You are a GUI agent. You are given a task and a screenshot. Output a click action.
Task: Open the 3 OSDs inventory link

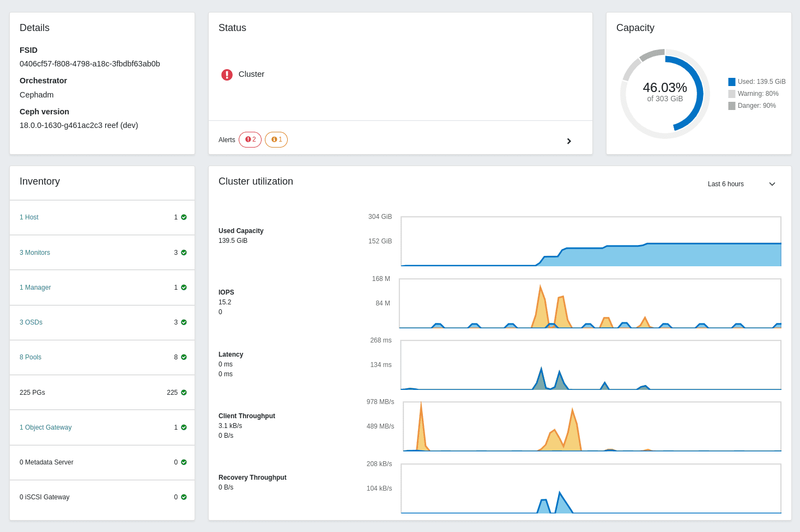31,322
